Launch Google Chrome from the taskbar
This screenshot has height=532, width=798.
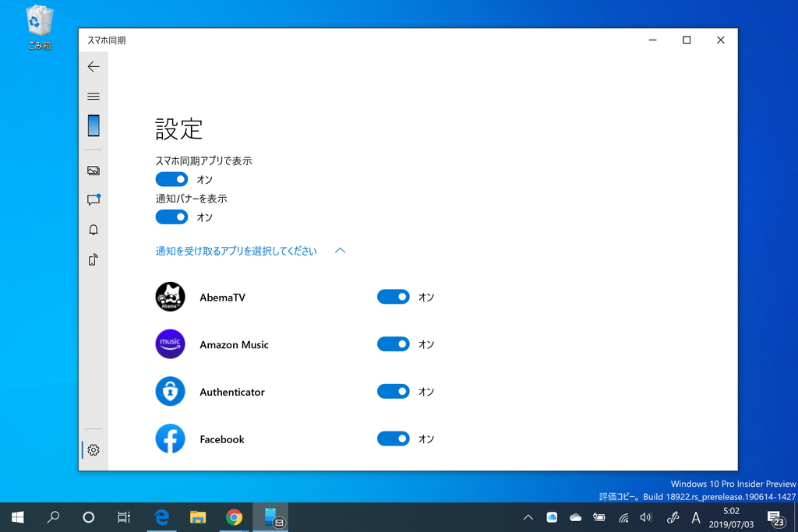click(x=234, y=516)
